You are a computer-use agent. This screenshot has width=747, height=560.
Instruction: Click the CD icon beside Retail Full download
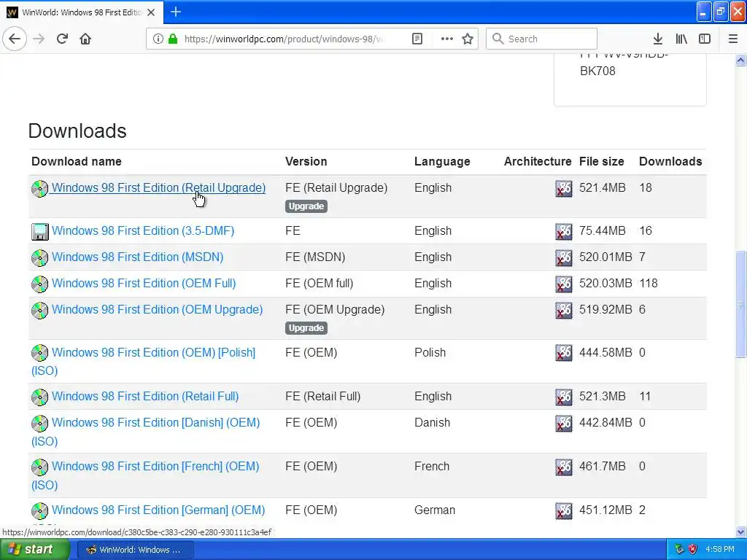(x=39, y=397)
